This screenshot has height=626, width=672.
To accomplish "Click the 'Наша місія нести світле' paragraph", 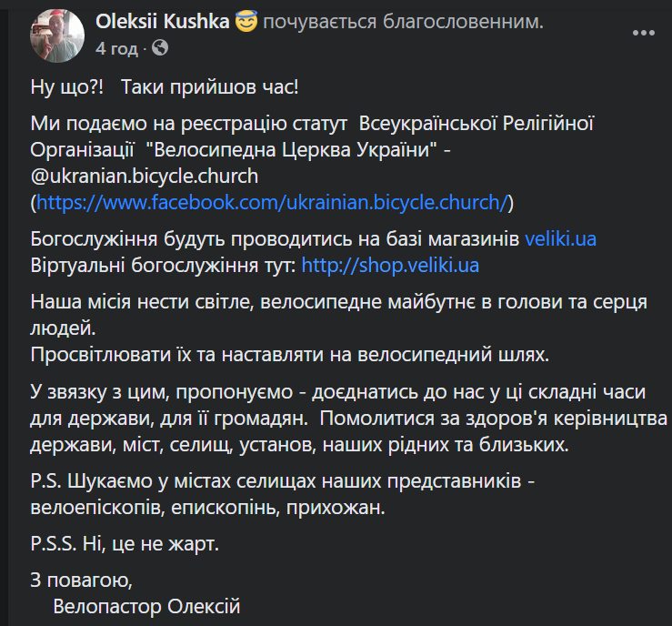I will (x=338, y=315).
